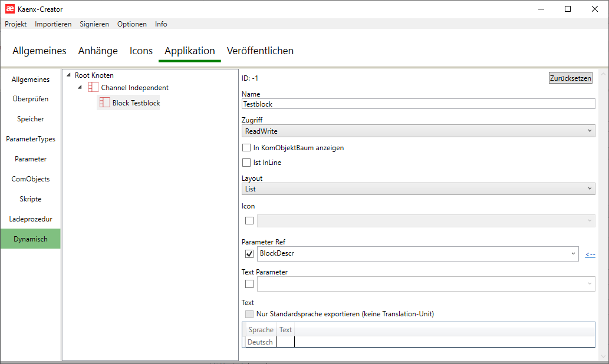Screen dimensions: 609x364
Task: Uncheck the Parameter Ref checkbox
Action: (249, 254)
